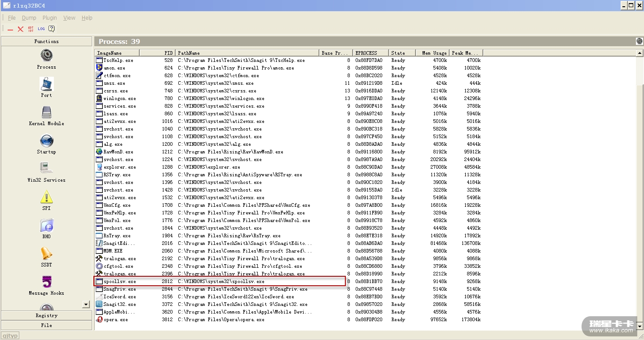Click the red minus toolbar icon
The width and height of the screenshot is (644, 340).
pyautogui.click(x=10, y=29)
